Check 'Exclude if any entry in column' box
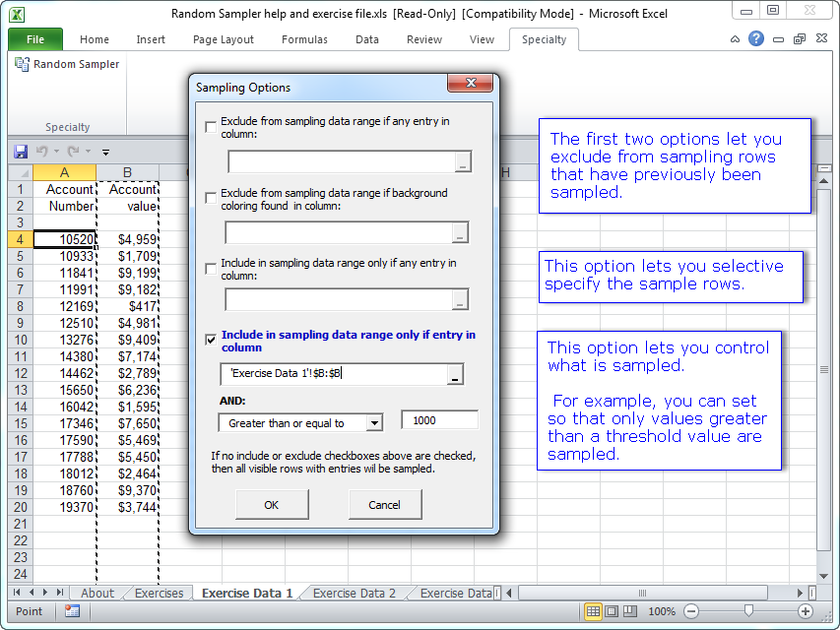This screenshot has height=630, width=840. point(211,127)
